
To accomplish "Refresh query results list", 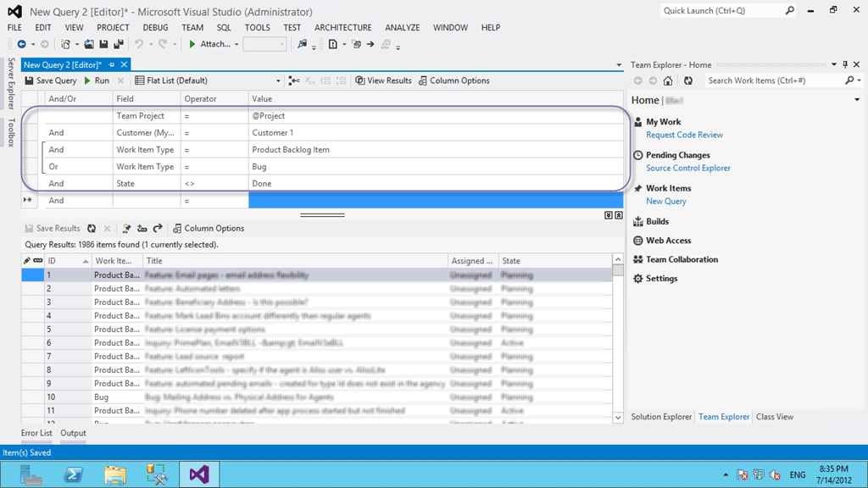I will coord(92,229).
